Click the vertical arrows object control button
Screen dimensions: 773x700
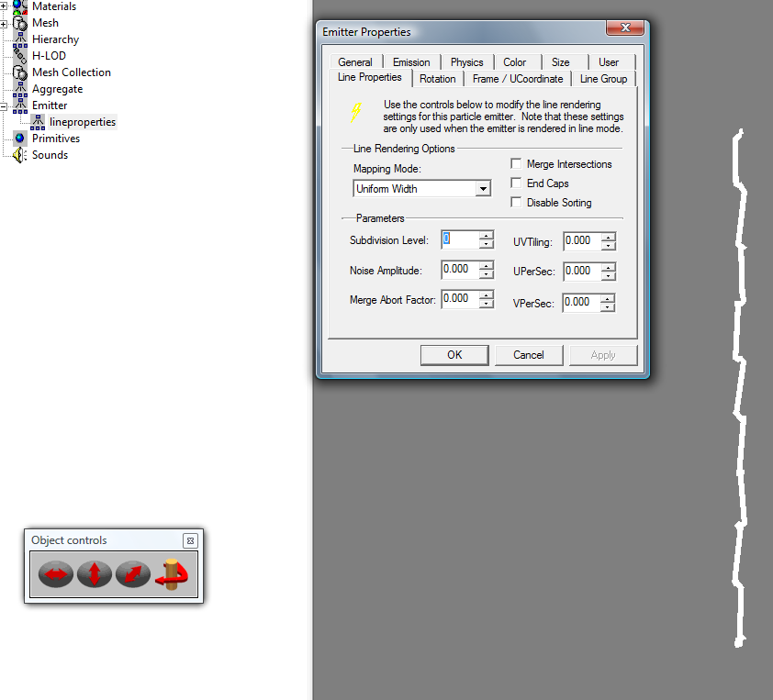95,575
